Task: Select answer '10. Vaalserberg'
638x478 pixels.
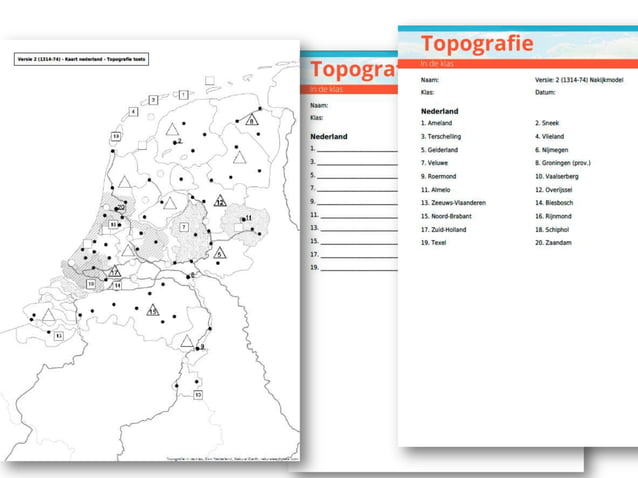Action: click(557, 176)
